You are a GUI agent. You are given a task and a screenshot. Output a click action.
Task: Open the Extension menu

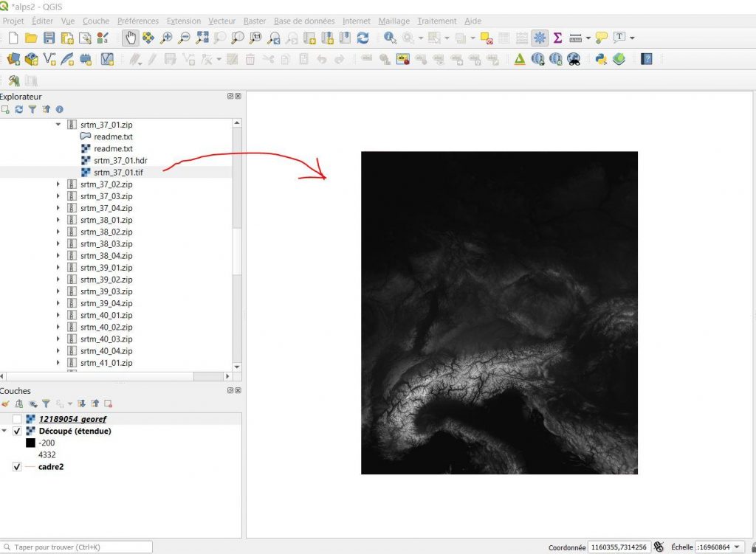click(x=184, y=21)
